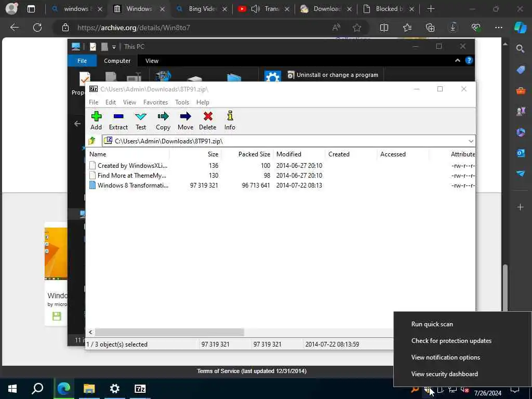Choose Run quick scan

tap(432, 324)
